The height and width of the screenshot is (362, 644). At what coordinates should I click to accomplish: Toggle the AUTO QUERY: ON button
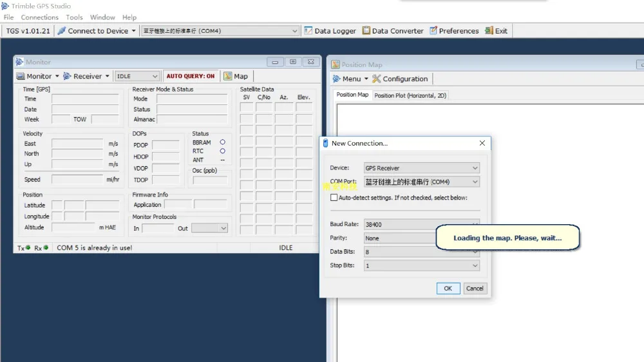[191, 76]
